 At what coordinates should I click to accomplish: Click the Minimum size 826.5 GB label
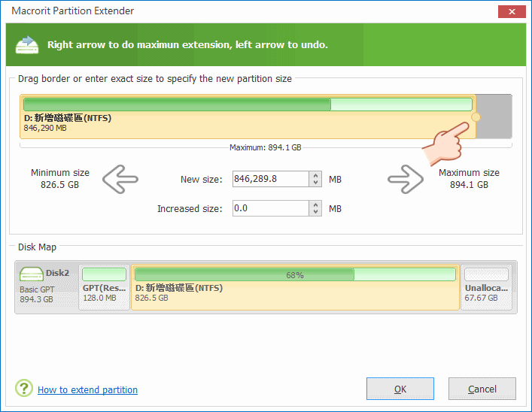click(60, 179)
